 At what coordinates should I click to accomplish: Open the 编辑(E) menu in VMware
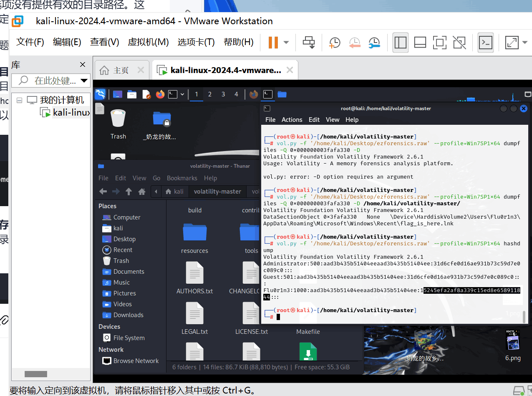point(67,42)
